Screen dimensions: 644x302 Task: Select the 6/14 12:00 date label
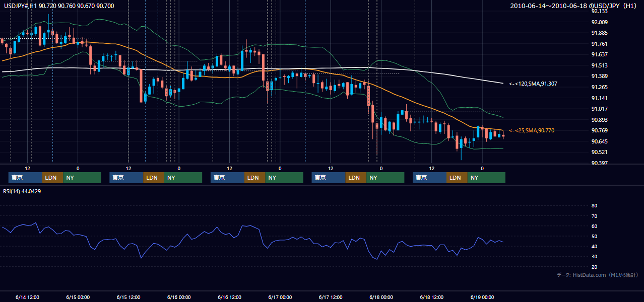click(x=27, y=297)
